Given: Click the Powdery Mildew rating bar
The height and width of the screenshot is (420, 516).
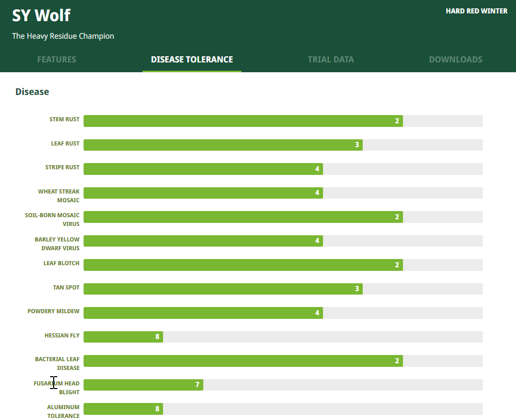Looking at the screenshot, I should click(283, 313).
